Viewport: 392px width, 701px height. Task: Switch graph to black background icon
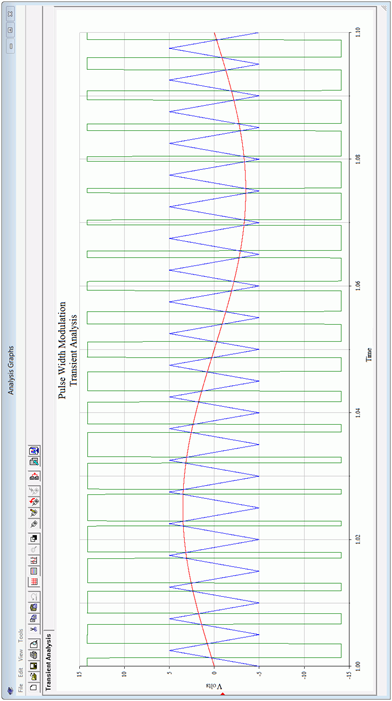34,539
